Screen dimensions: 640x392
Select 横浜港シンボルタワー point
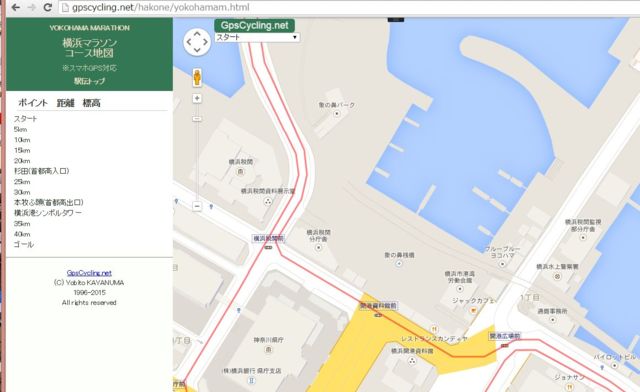pyautogui.click(x=48, y=213)
